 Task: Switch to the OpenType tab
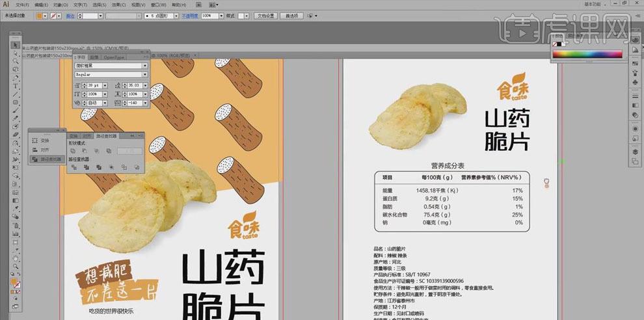(114, 57)
